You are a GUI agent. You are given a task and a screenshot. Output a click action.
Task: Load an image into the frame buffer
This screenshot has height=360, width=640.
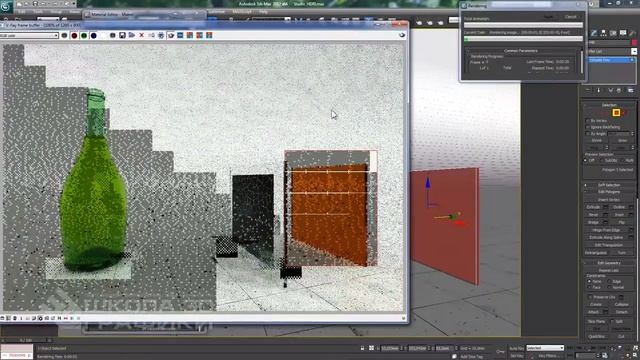point(132,36)
